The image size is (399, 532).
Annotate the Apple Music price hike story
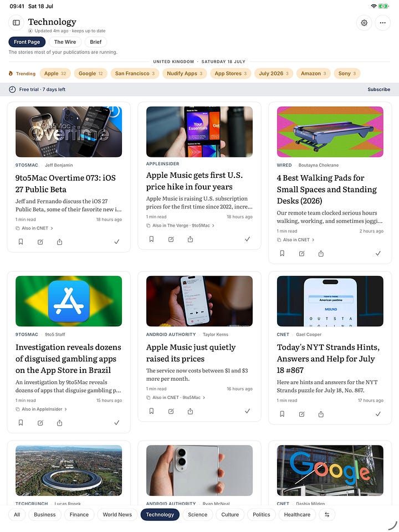tap(171, 239)
